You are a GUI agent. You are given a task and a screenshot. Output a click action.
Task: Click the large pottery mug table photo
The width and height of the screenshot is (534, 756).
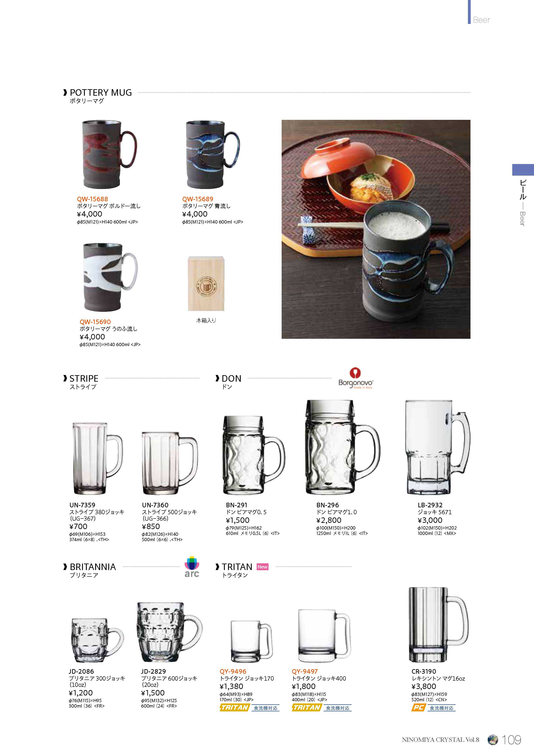coord(376,229)
